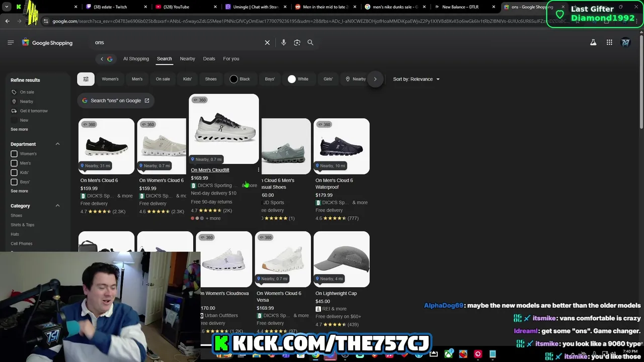644x362 pixels.
Task: Switch to the AI Shopping tab
Action: coord(136,59)
